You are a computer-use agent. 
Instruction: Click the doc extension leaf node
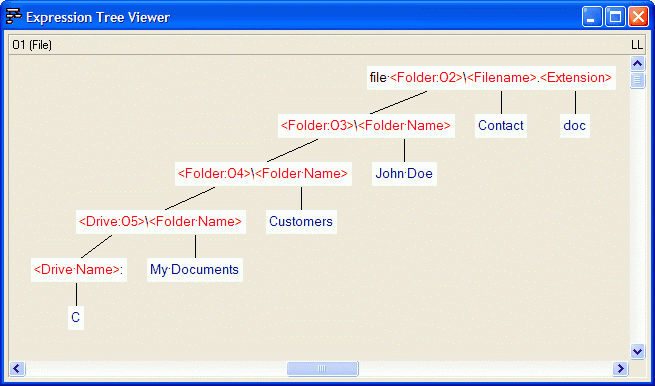pyautogui.click(x=575, y=126)
